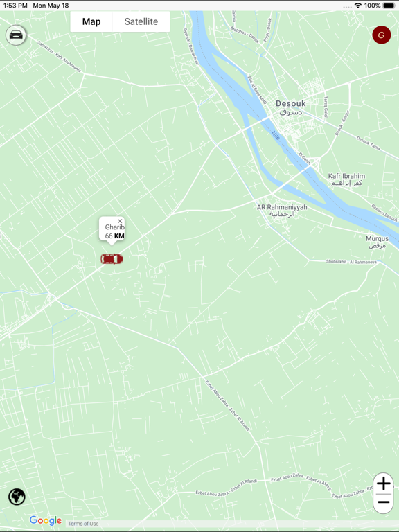
Task: Select the red car marker on map
Action: 112,259
